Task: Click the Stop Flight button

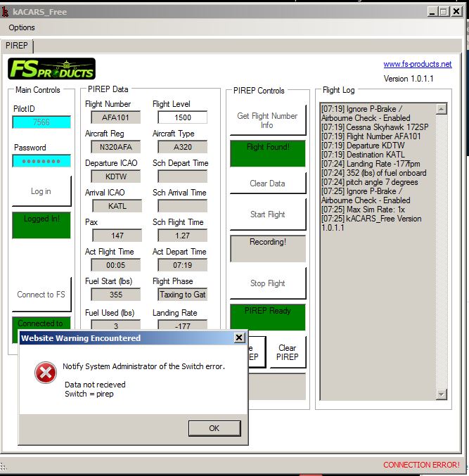Action: tap(267, 283)
